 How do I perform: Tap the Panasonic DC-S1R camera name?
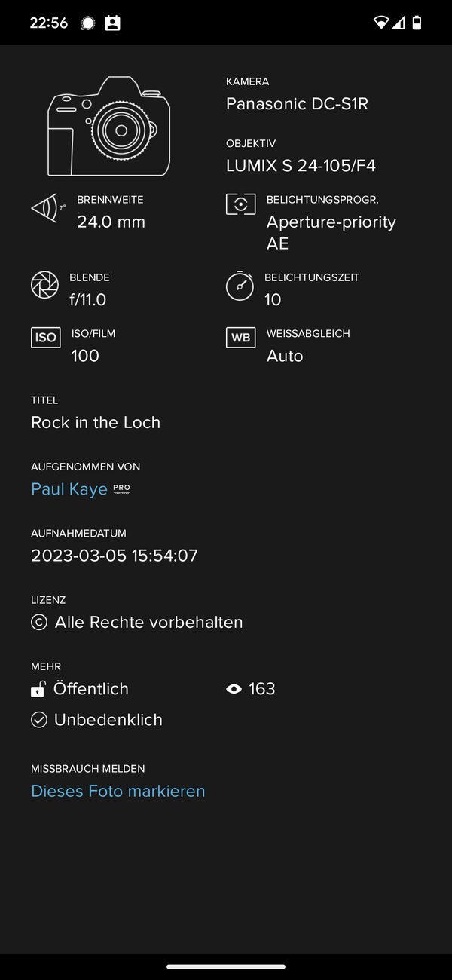click(x=297, y=104)
